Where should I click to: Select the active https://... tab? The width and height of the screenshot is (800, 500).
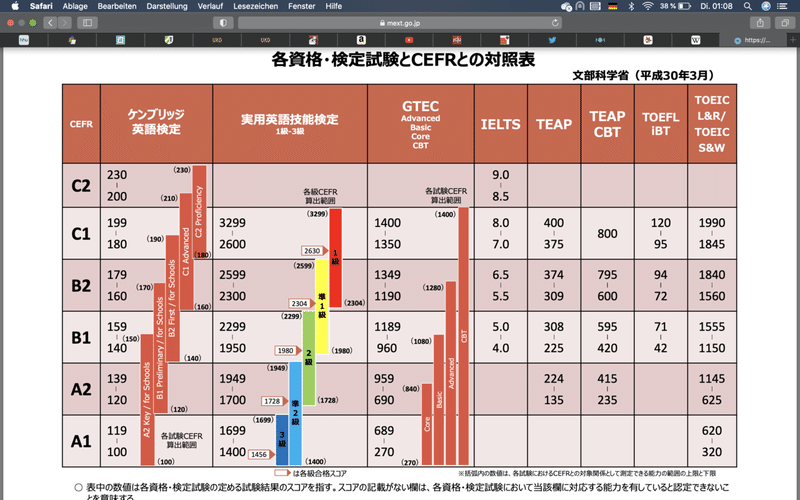[x=753, y=40]
